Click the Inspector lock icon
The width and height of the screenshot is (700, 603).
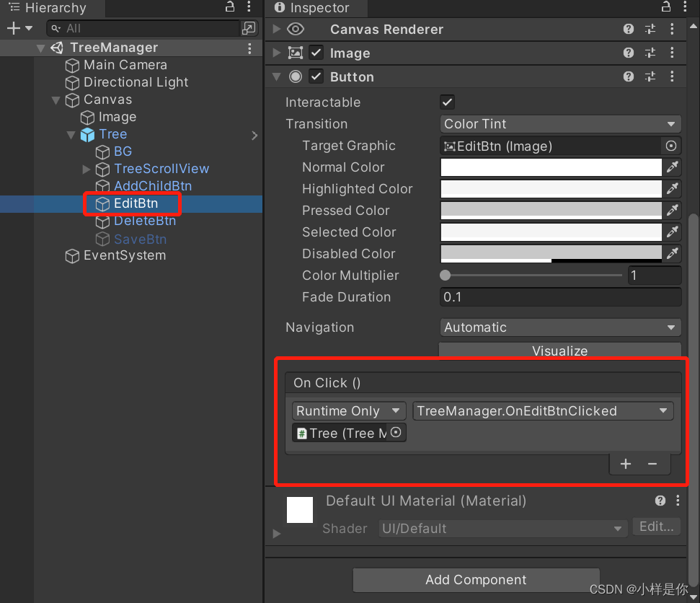(665, 7)
